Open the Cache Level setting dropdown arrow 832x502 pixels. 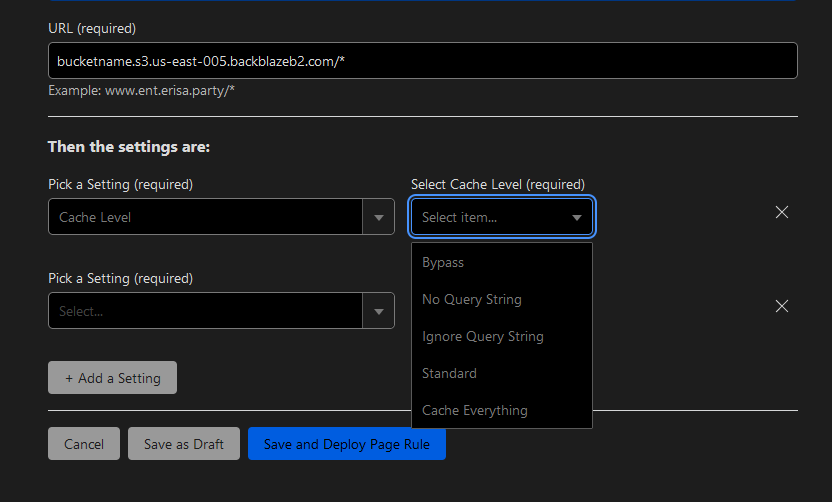point(378,217)
